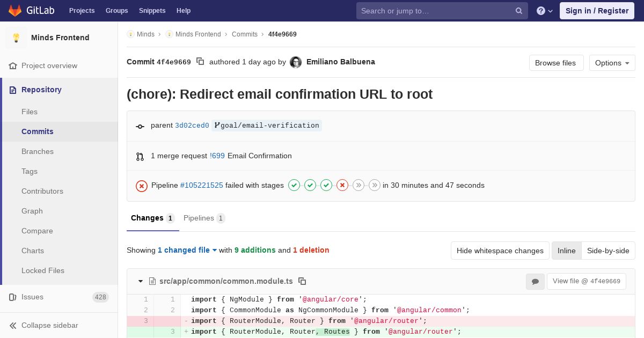Open the last skipped pipeline stage
The height and width of the screenshot is (338, 644).
pos(375,185)
